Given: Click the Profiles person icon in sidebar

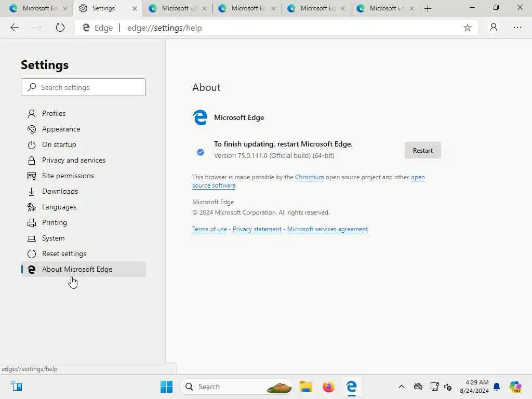Looking at the screenshot, I should click(32, 114).
